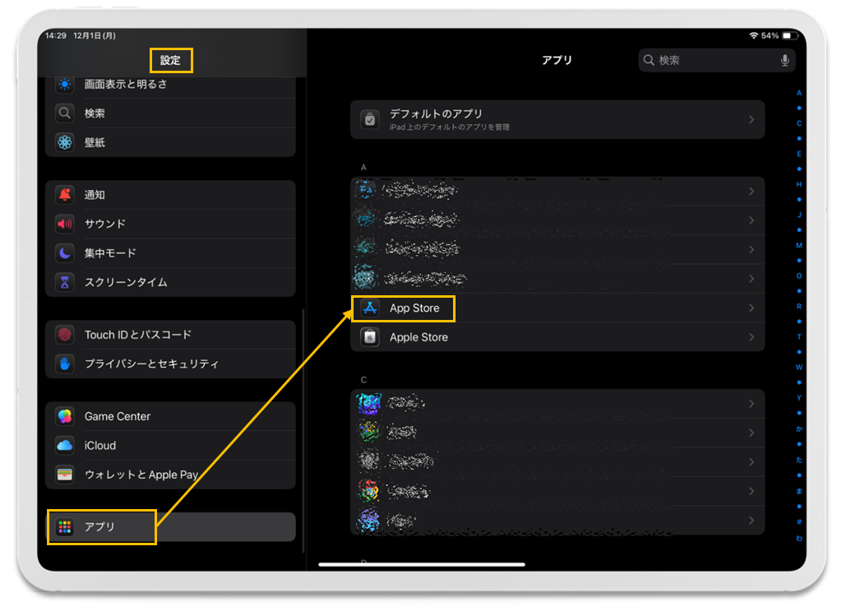842x616 pixels.
Task: Open 壁紙 wallpaper settings
Action: point(95,142)
